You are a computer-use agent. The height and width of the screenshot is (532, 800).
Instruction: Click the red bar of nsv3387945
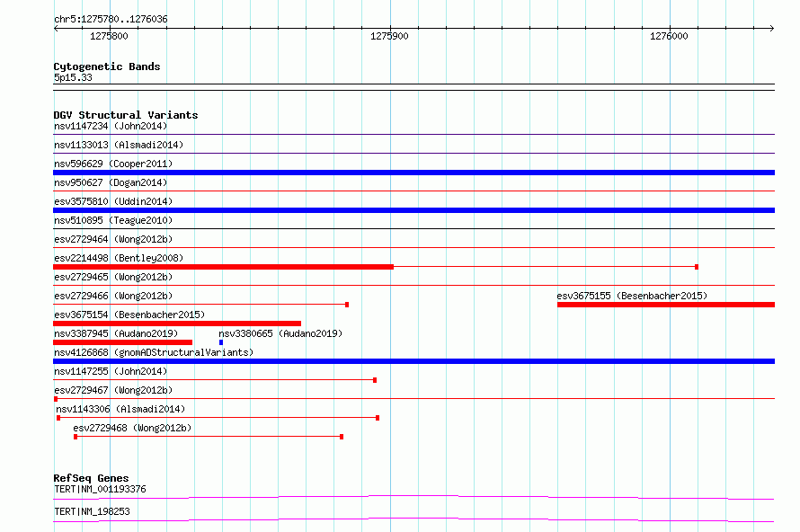point(122,342)
